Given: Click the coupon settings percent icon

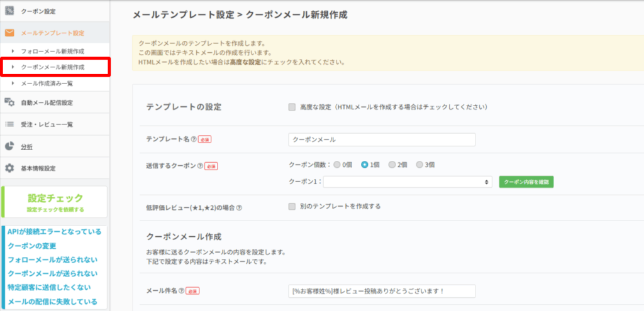Looking at the screenshot, I should tap(9, 11).
